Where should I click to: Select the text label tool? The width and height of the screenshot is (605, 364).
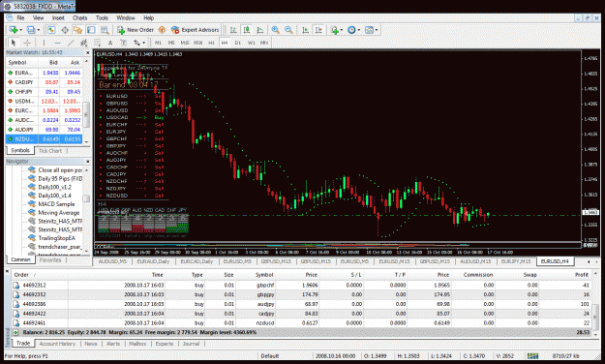[124, 43]
